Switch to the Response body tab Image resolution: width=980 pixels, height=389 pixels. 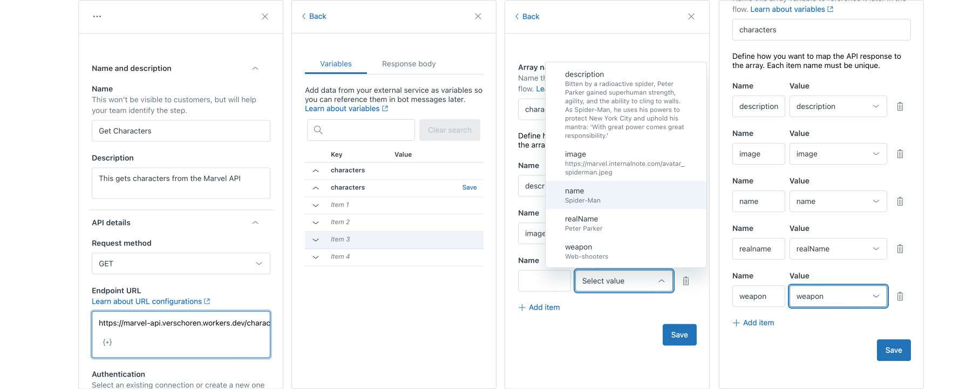point(409,64)
